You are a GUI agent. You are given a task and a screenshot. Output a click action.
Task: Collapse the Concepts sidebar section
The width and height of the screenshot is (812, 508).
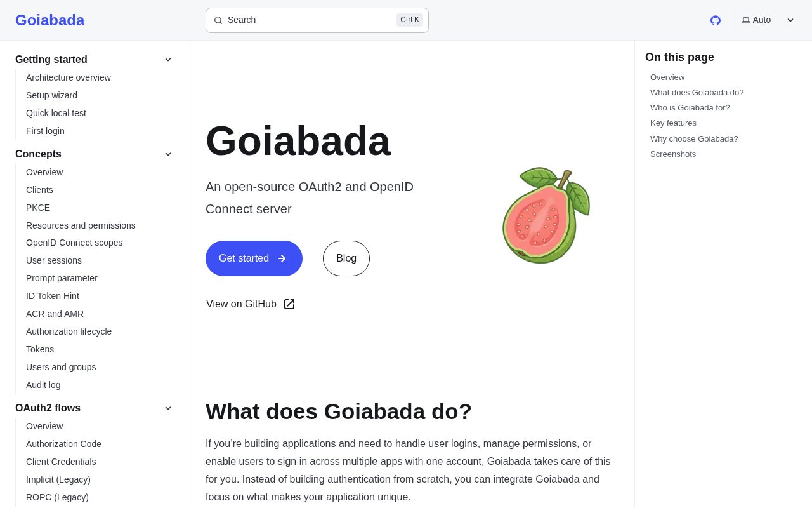point(168,154)
